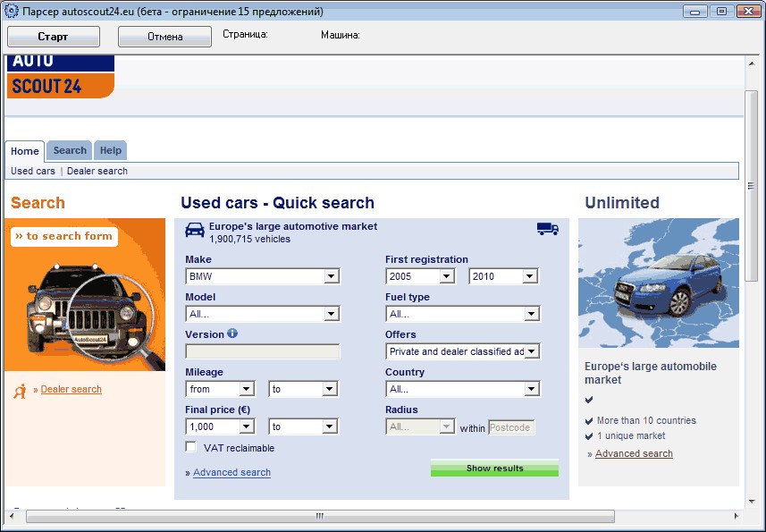Open the Offers dropdown
The image size is (766, 532).
tap(463, 351)
